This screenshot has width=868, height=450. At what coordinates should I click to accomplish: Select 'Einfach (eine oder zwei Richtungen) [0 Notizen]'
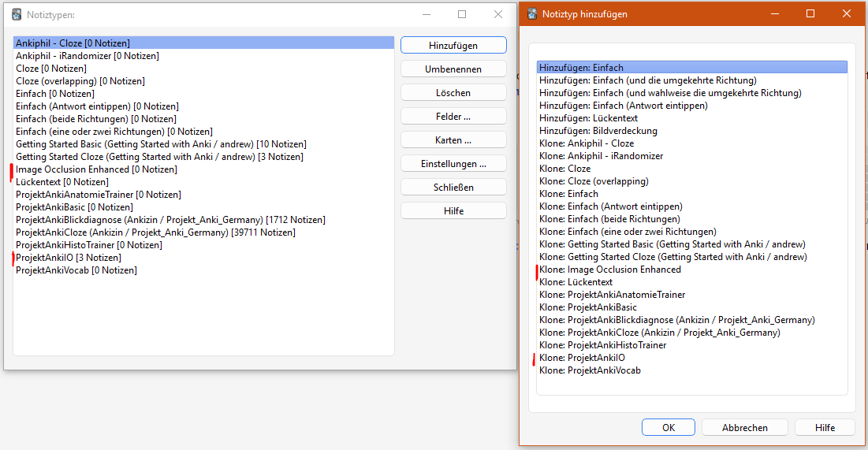pyautogui.click(x=203, y=132)
